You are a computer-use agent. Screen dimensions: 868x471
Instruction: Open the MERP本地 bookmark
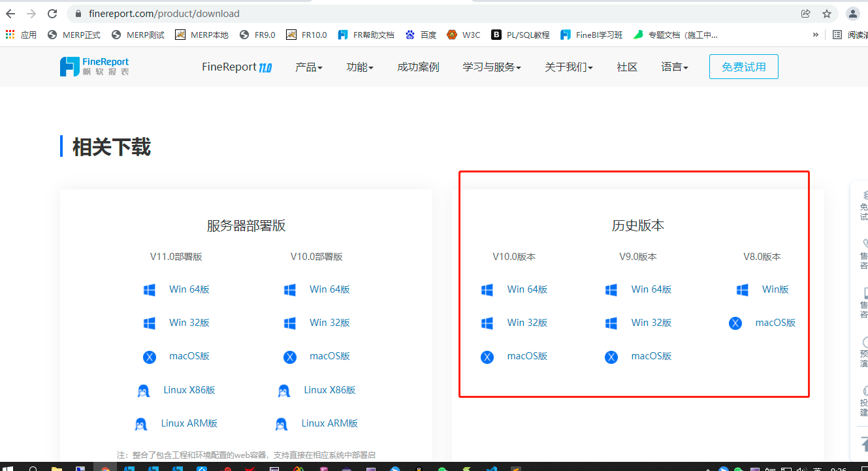(202, 35)
